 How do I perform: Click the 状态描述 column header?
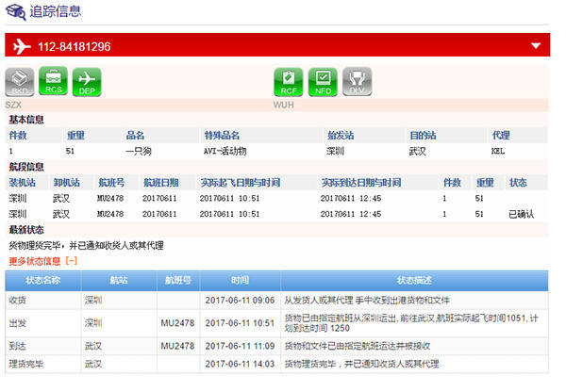coord(414,281)
